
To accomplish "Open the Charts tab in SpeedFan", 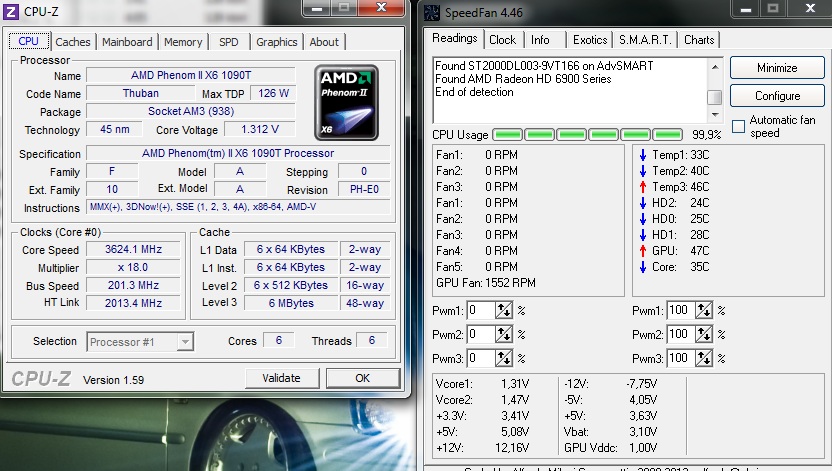I will point(699,40).
